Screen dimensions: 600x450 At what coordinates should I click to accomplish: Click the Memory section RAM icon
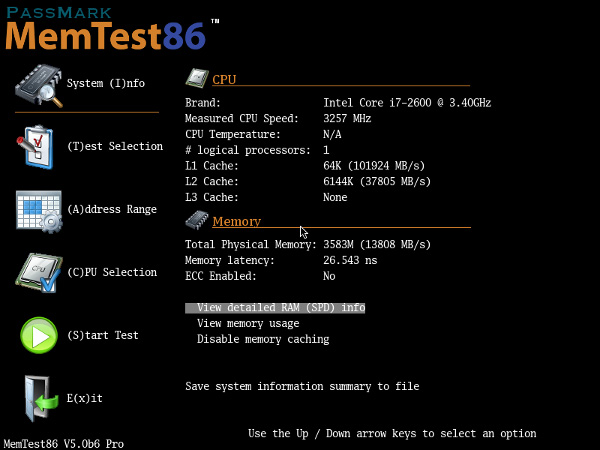197,220
